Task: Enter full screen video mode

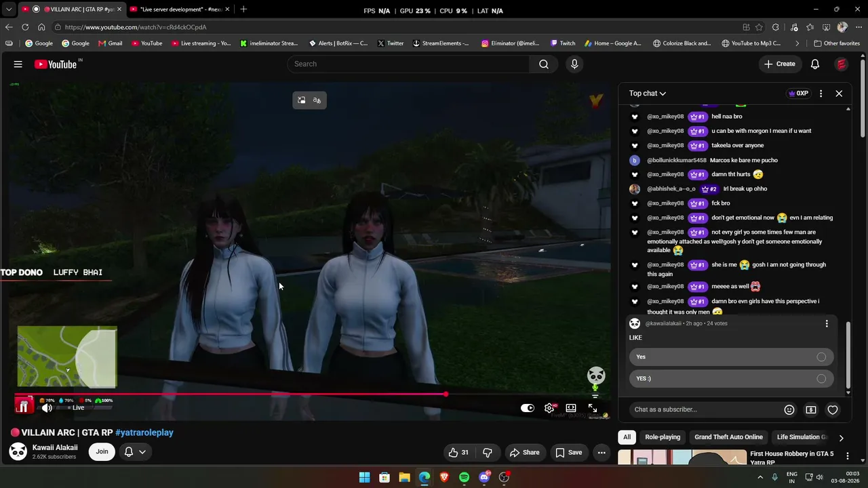Action: (593, 408)
